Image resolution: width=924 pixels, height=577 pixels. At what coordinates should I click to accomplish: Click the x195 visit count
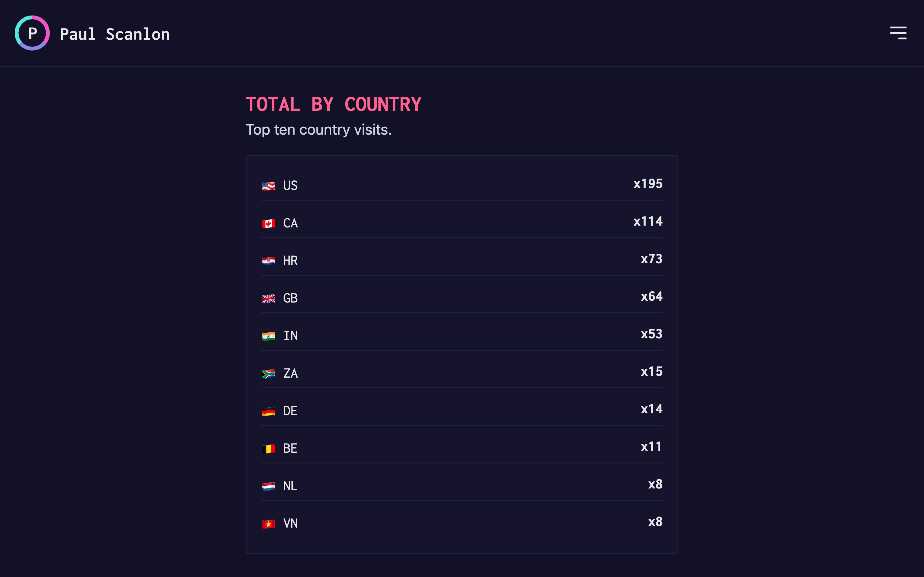[x=647, y=183]
